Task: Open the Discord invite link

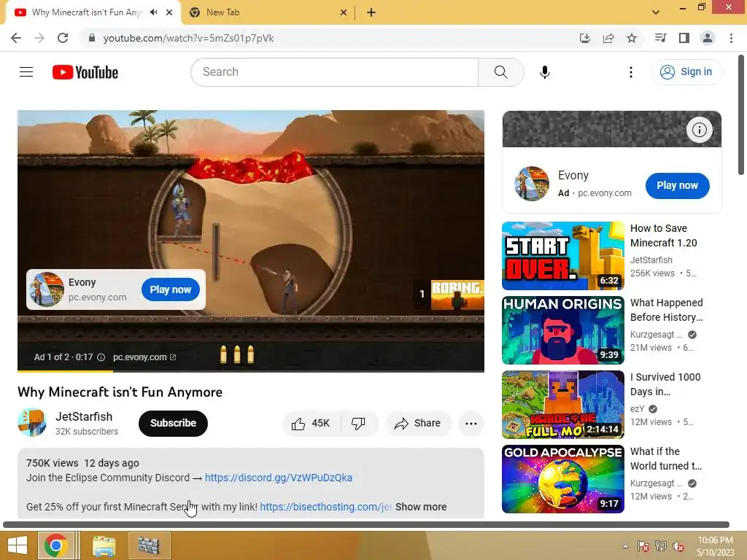Action: pyautogui.click(x=278, y=478)
